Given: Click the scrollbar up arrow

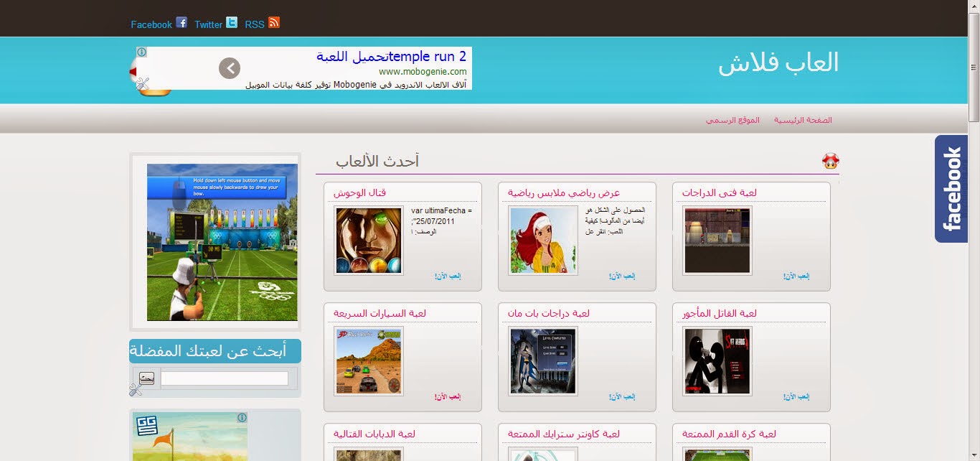Looking at the screenshot, I should click(974, 6).
